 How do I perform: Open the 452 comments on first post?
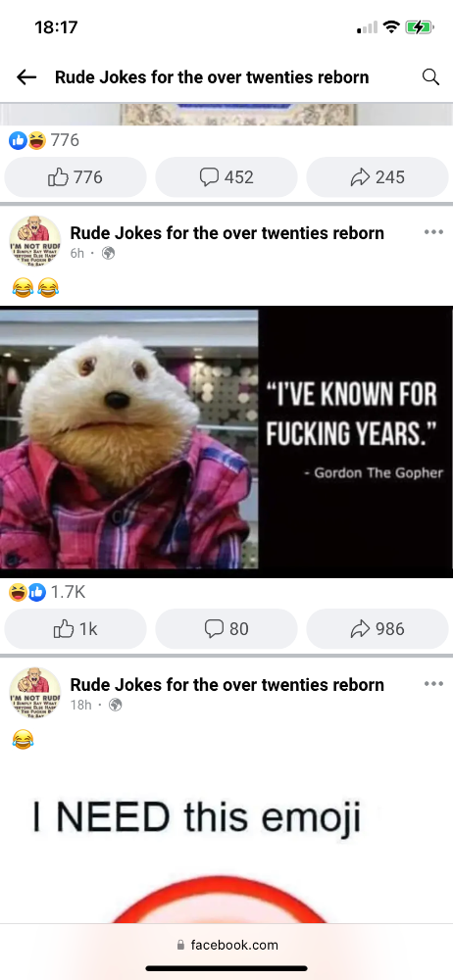click(x=226, y=177)
